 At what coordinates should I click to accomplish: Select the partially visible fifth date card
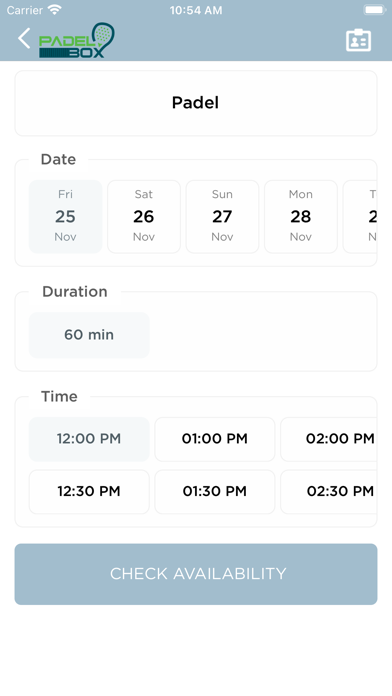click(x=360, y=217)
